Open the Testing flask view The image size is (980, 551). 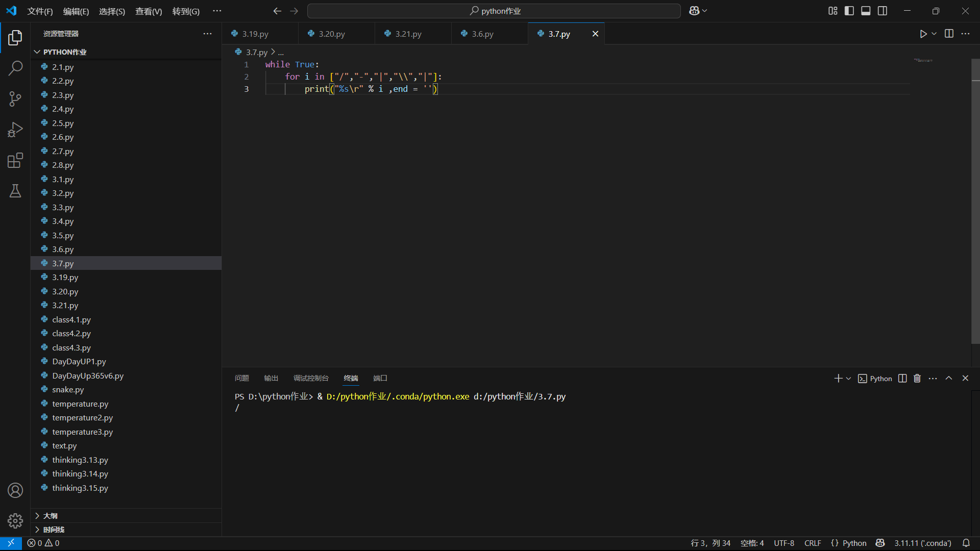click(x=15, y=191)
